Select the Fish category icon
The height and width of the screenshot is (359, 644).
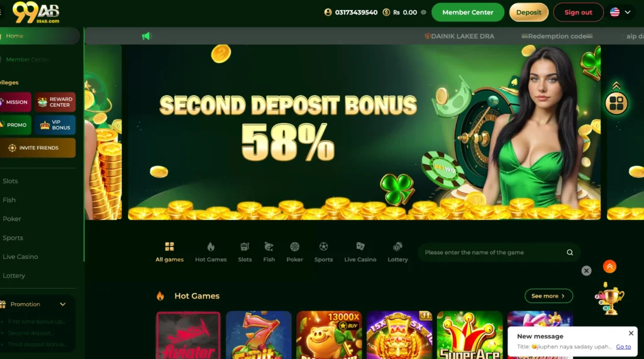269,246
